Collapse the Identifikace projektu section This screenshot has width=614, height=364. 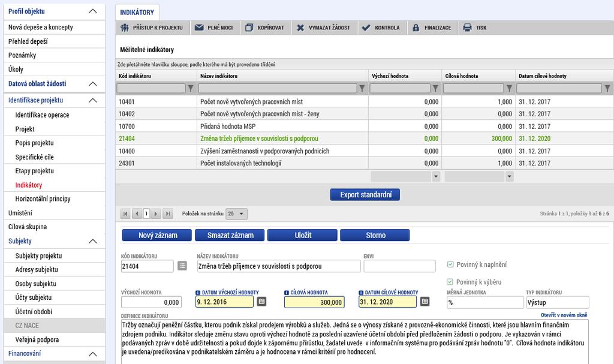coord(93,100)
